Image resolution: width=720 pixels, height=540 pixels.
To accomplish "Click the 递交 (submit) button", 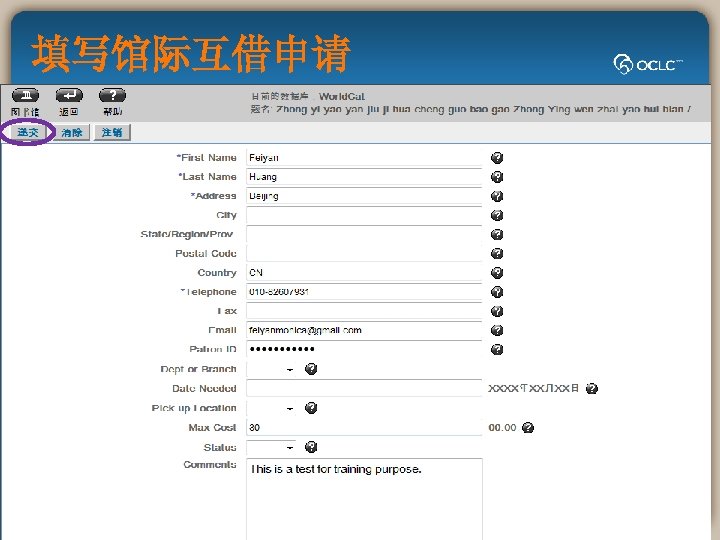I will pyautogui.click(x=28, y=132).
